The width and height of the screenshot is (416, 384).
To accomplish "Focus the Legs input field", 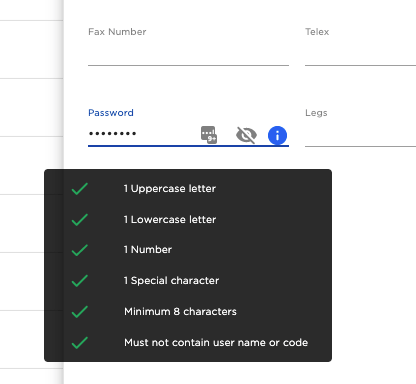I will pos(360,136).
